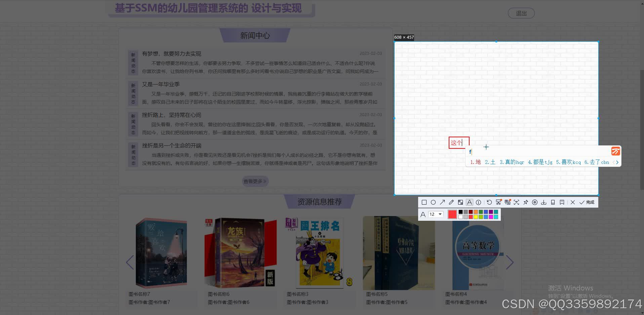Image resolution: width=644 pixels, height=315 pixels.
Task: Pick the dark green color swatch
Action: point(481,212)
